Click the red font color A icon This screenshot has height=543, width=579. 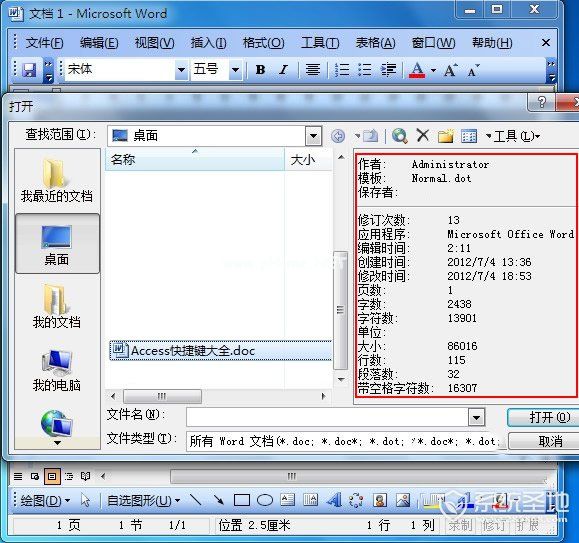pos(417,69)
